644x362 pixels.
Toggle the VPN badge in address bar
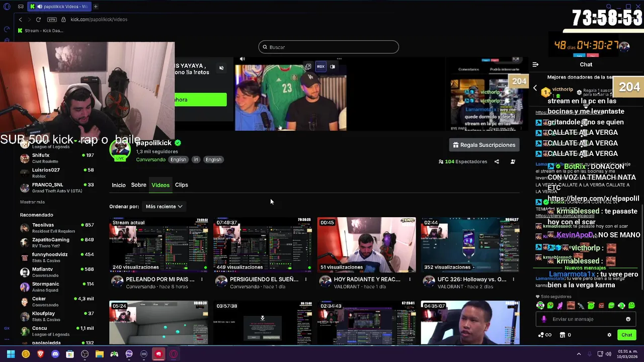[x=52, y=20]
